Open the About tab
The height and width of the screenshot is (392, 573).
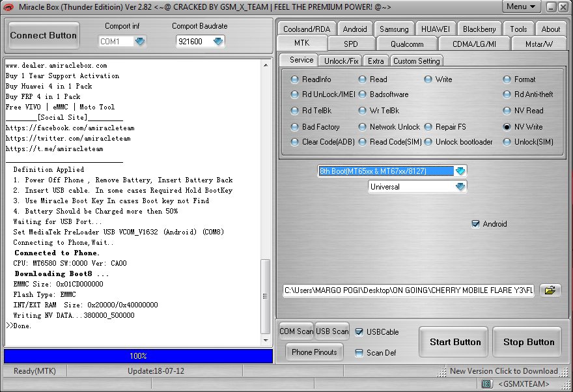point(551,29)
